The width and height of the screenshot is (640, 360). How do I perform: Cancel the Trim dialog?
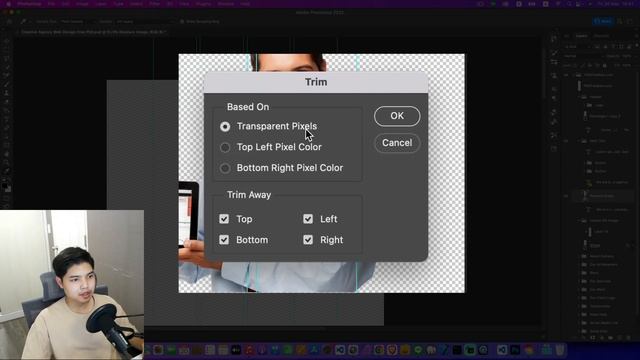click(x=397, y=143)
